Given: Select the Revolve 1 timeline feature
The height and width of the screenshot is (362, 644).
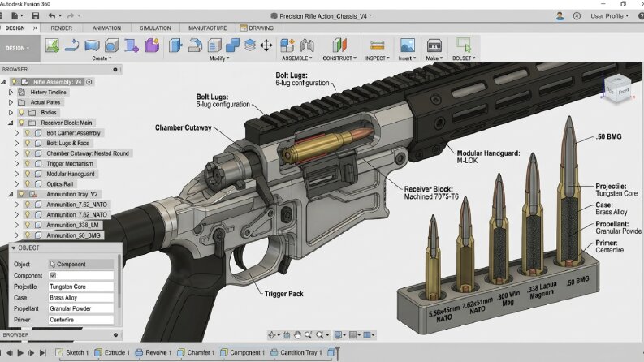Looking at the screenshot, I should (153, 352).
